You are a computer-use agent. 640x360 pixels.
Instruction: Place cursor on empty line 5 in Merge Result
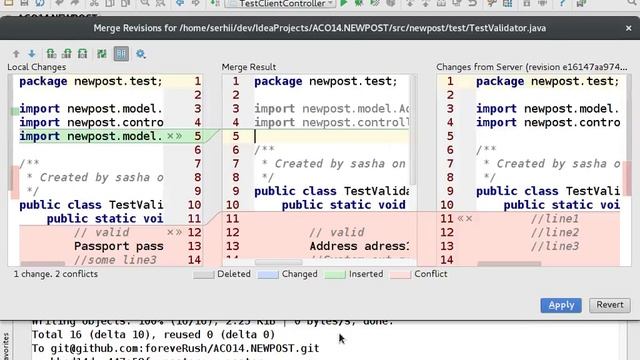click(331, 136)
